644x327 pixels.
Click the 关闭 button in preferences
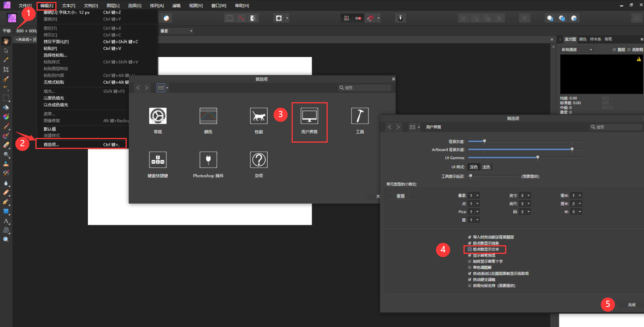631,305
